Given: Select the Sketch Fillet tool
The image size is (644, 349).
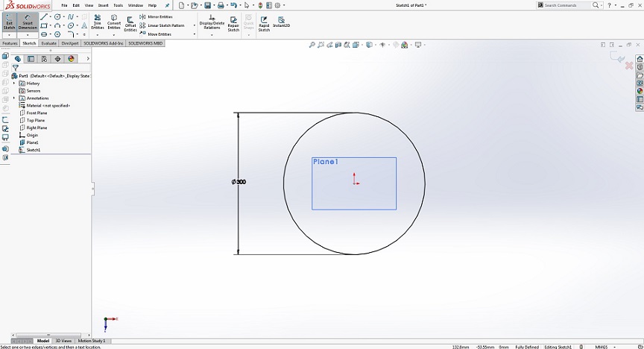Looking at the screenshot, I should point(71,34).
